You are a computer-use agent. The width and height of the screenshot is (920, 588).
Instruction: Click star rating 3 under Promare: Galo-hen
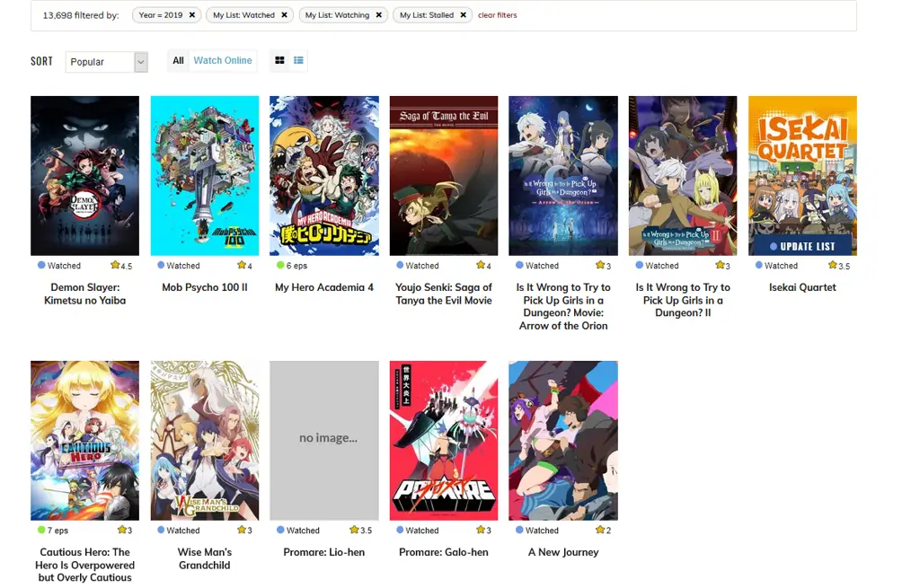(x=484, y=530)
